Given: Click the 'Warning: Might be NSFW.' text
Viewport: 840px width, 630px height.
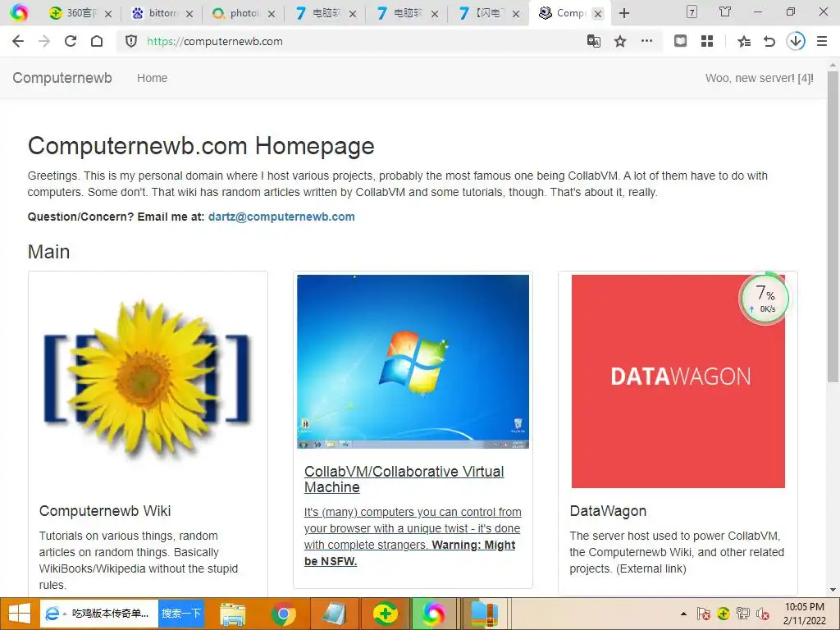Looking at the screenshot, I should (x=410, y=553).
